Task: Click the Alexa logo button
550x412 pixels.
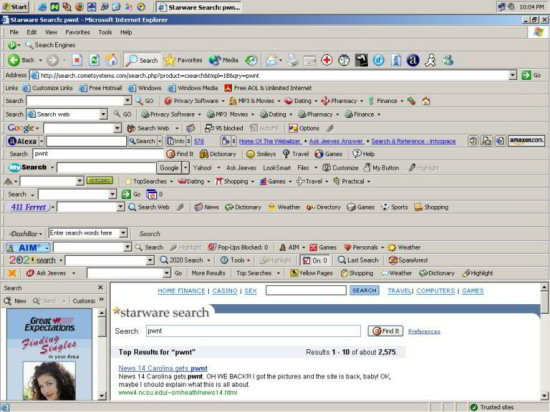Action: 22,141
